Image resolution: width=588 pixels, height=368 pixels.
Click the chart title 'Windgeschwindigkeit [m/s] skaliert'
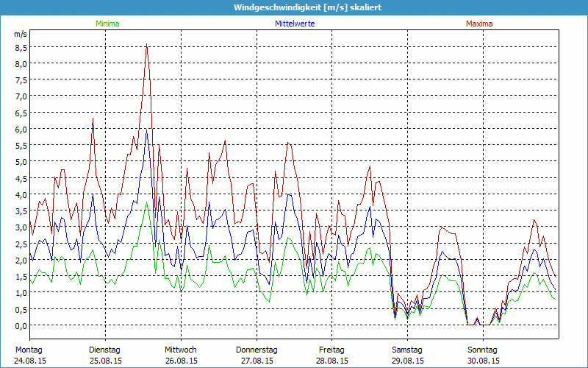307,7
